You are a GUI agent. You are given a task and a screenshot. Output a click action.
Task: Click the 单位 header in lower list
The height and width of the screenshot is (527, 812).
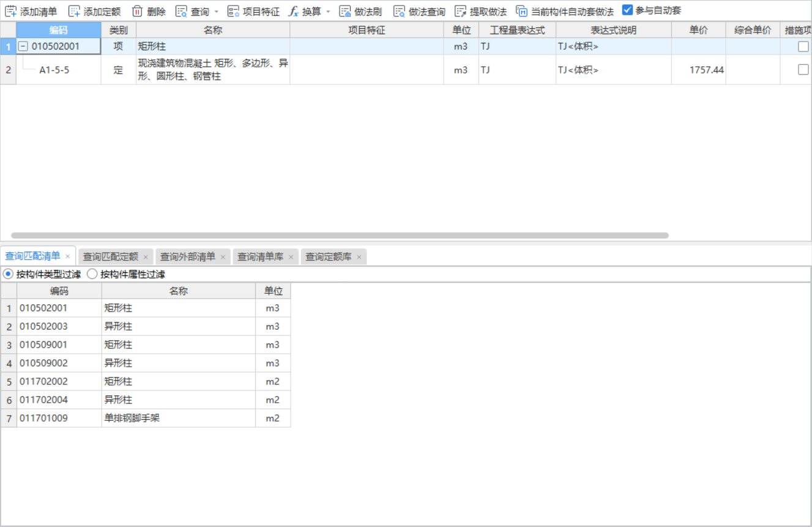pyautogui.click(x=273, y=291)
